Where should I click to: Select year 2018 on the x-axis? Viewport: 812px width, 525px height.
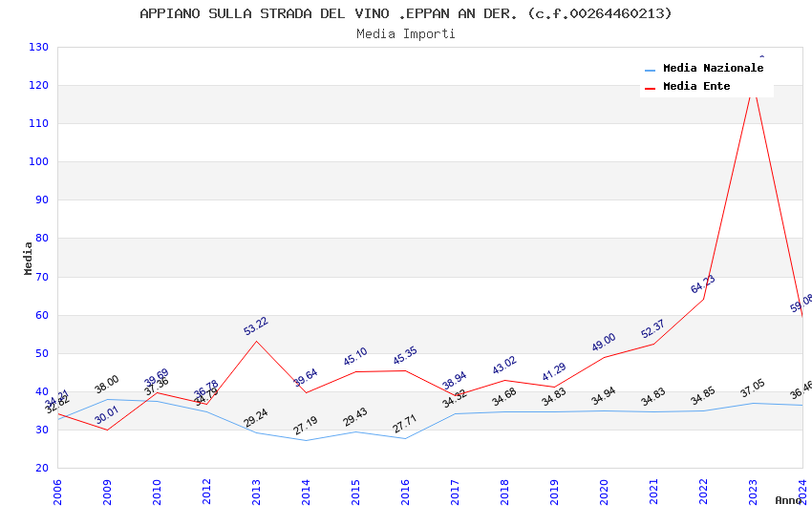505,492
